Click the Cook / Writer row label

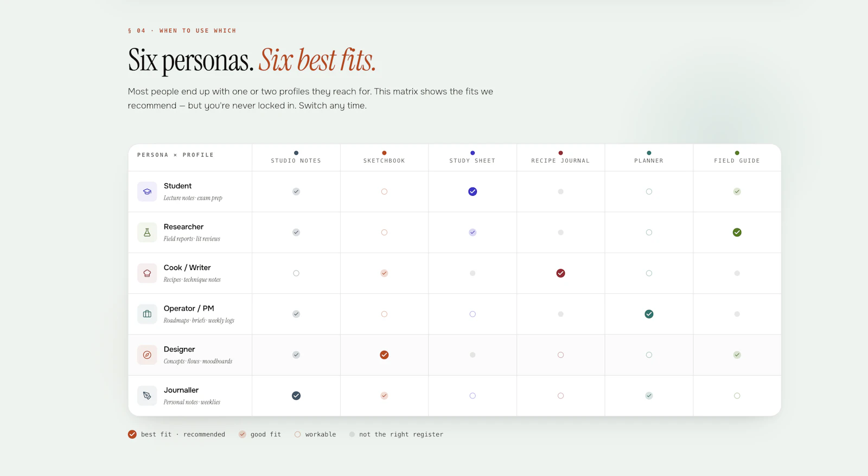click(x=187, y=268)
